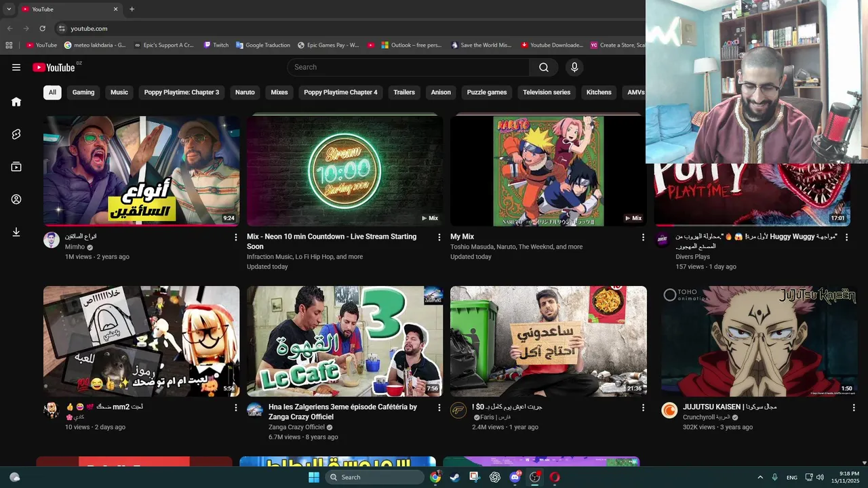This screenshot has height=488, width=868.
Task: Open options for the JUJUTSU KAISEN video
Action: [x=854, y=407]
